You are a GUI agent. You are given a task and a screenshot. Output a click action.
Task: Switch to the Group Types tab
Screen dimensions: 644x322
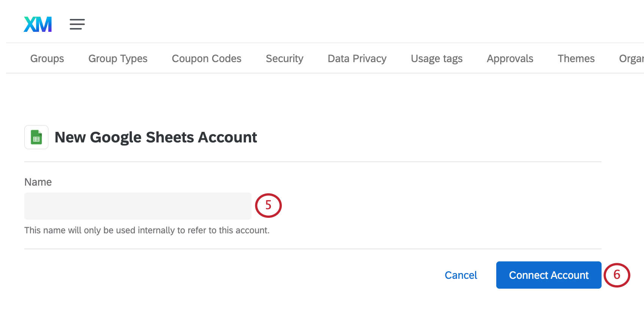[118, 58]
